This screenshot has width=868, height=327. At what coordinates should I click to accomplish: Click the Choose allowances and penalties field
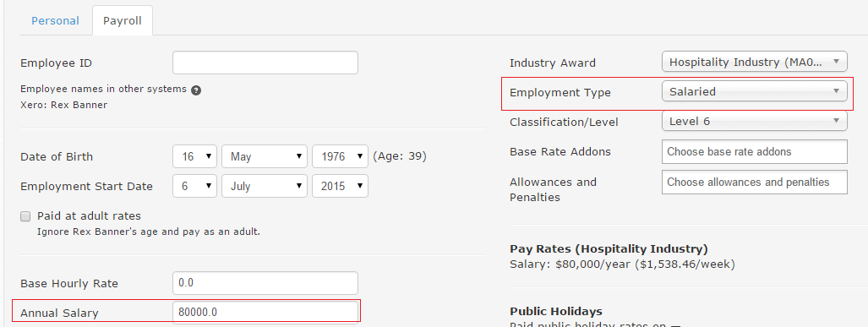tap(755, 182)
